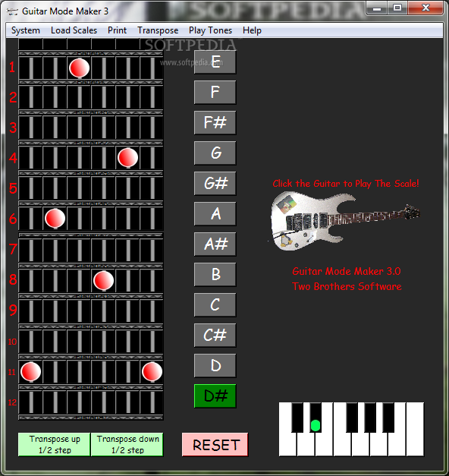449x476 pixels.
Task: Select the A note button
Action: [215, 214]
